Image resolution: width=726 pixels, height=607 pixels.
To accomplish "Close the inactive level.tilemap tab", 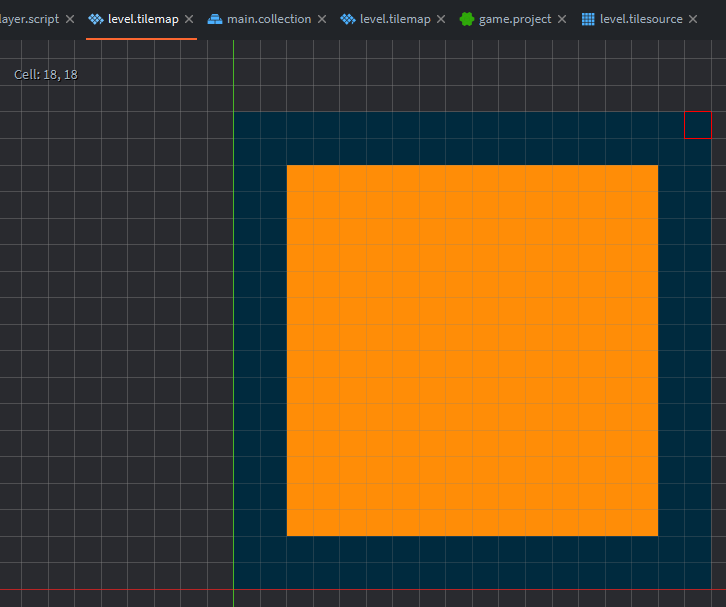I will pyautogui.click(x=441, y=19).
